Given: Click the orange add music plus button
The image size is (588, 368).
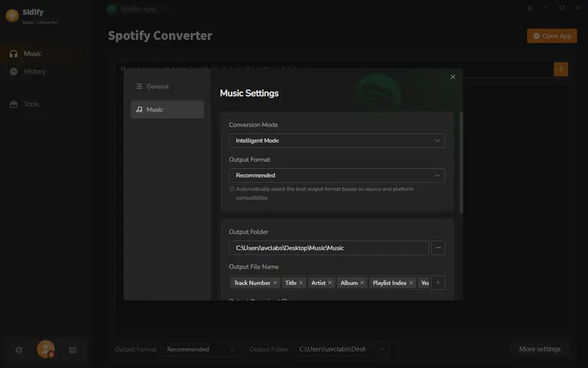Looking at the screenshot, I should click(x=561, y=69).
